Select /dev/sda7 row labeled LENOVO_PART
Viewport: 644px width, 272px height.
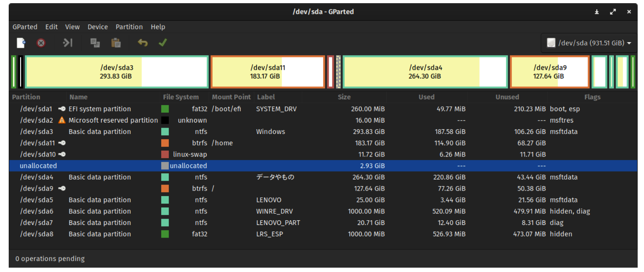point(323,223)
